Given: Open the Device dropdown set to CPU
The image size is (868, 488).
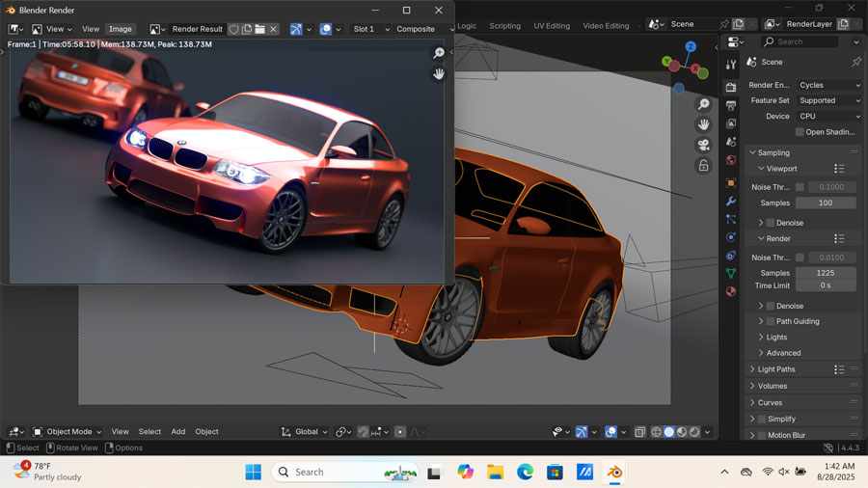Looking at the screenshot, I should click(828, 116).
